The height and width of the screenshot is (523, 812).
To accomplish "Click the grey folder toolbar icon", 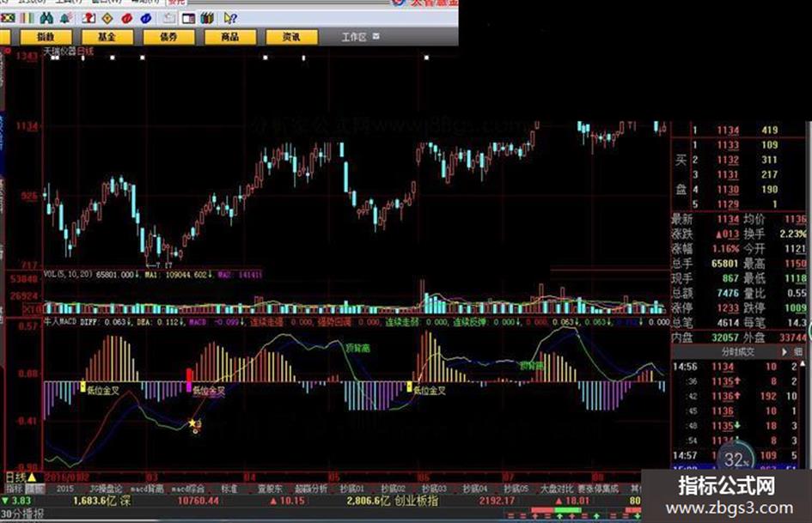I will click(x=169, y=19).
